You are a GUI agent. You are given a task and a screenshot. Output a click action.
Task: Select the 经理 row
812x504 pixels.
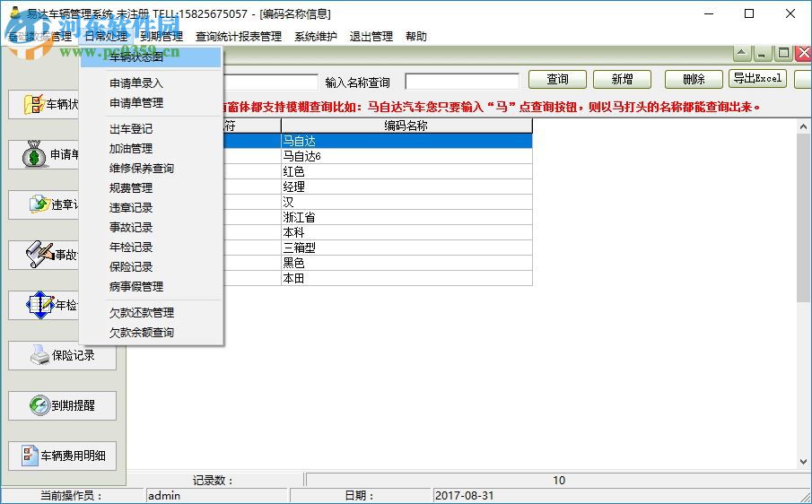(x=406, y=187)
